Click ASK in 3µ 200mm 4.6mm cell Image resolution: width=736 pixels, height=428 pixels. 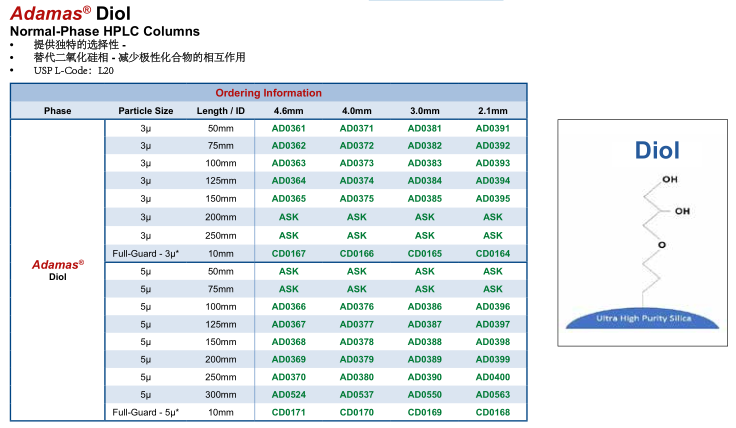288,217
